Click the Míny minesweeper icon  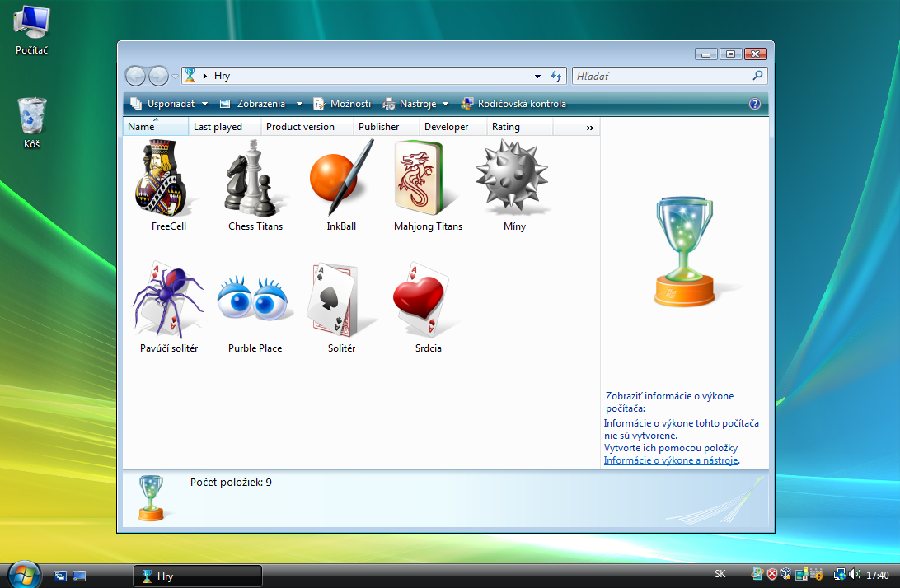(x=513, y=179)
